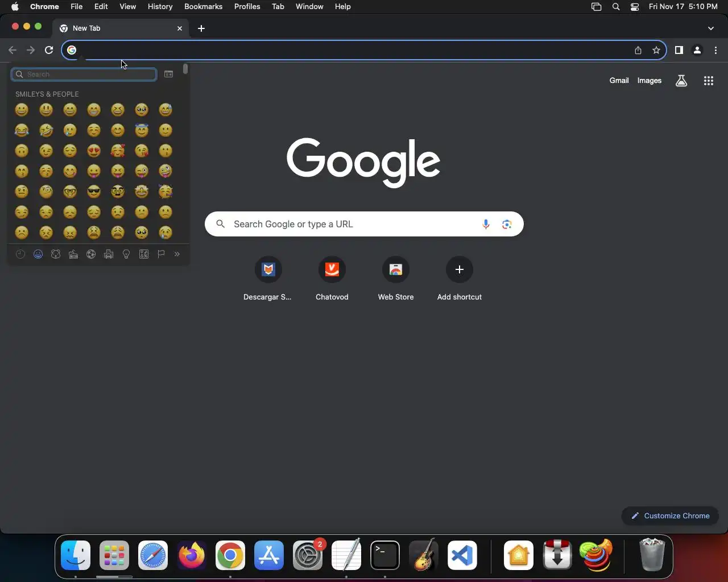
Task: Reload the current page
Action: click(x=49, y=50)
